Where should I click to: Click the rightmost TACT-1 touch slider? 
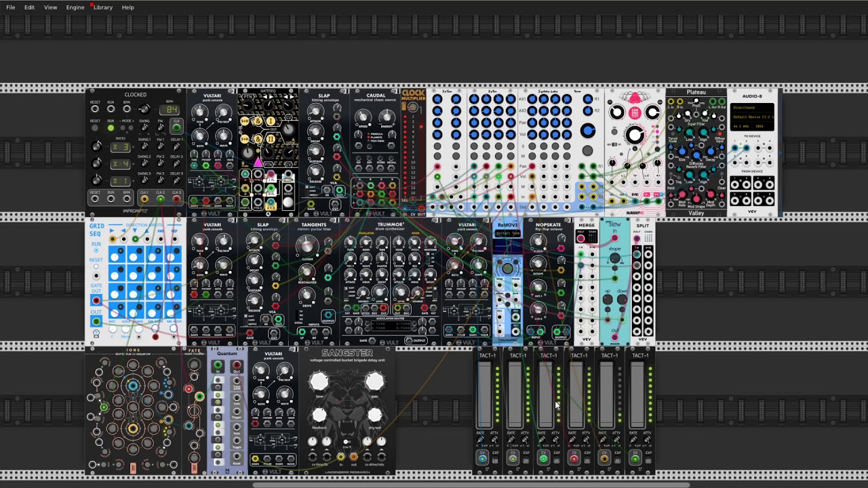coord(637,396)
